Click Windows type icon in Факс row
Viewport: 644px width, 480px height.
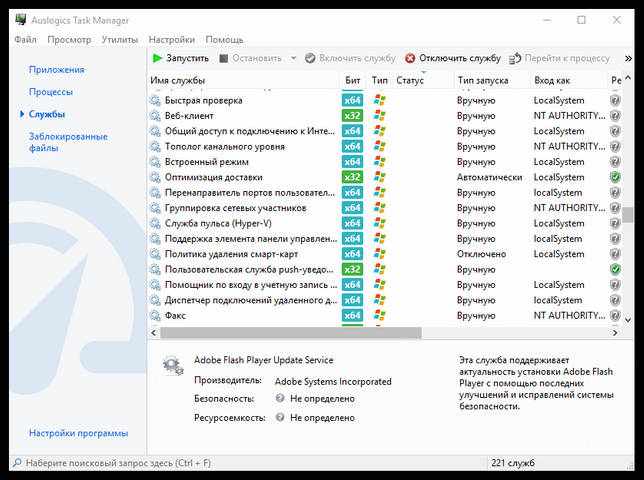(380, 315)
